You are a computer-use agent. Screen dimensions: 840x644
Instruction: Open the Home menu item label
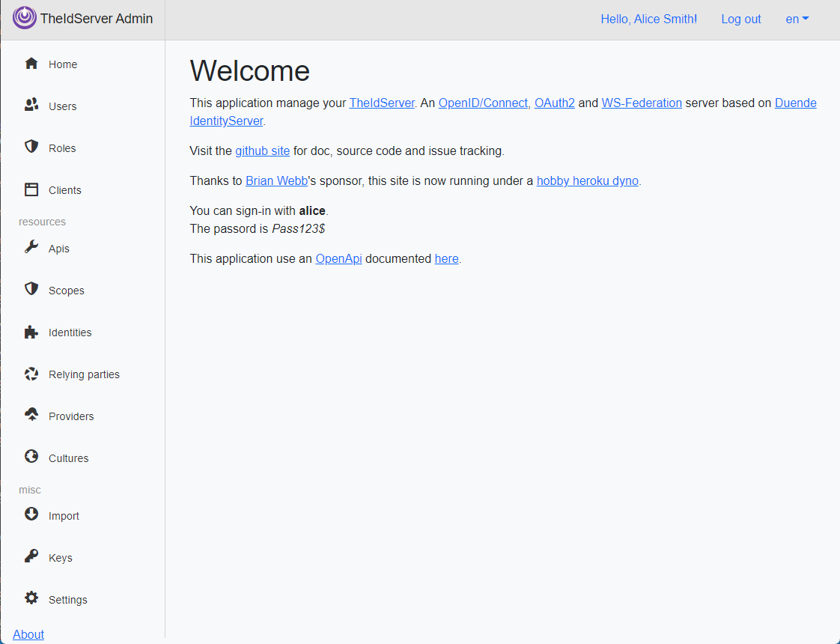pyautogui.click(x=63, y=64)
